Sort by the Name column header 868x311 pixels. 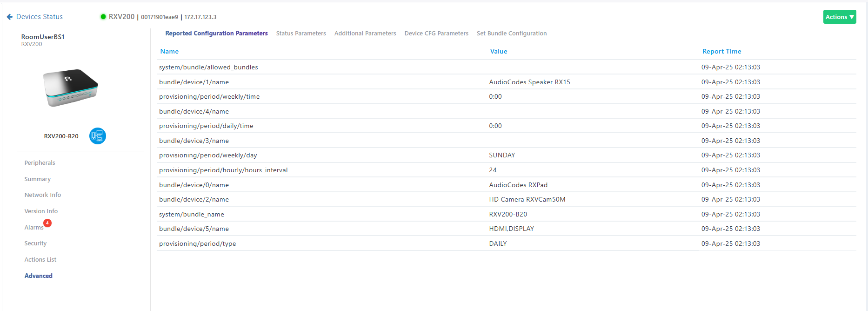[169, 52]
